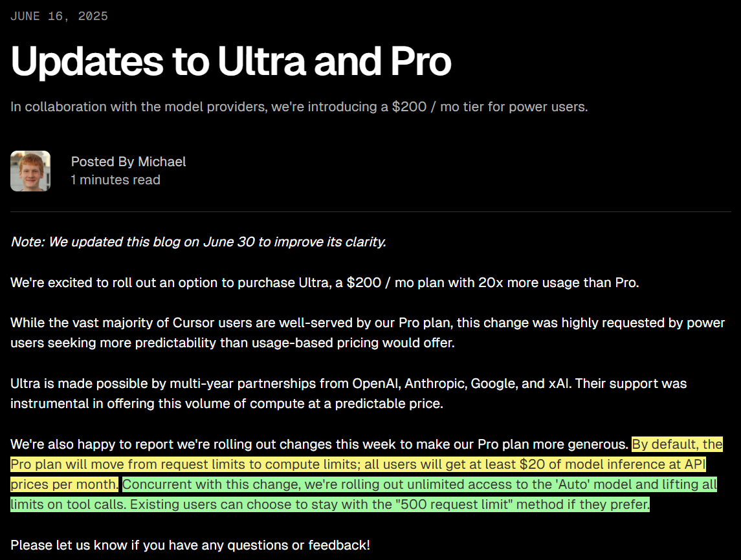Click the 'Updates to Ultra and Pro' headline
This screenshot has width=741, height=560.
[x=230, y=61]
